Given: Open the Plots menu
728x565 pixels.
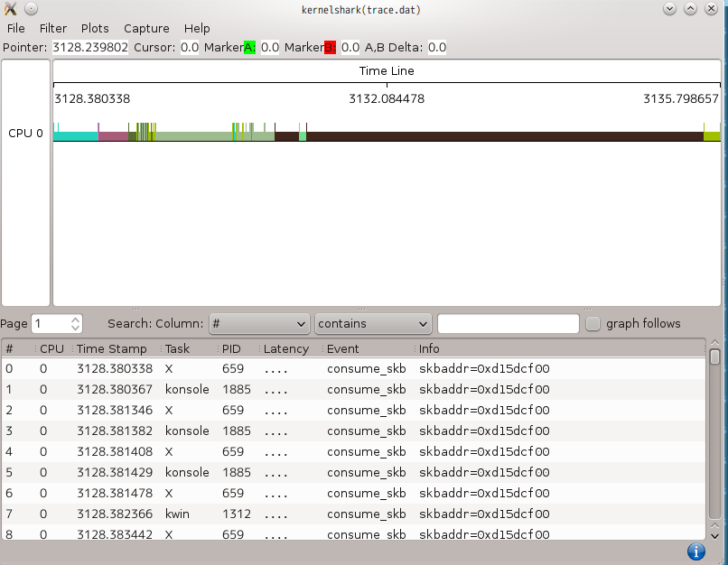Looking at the screenshot, I should 95,28.
